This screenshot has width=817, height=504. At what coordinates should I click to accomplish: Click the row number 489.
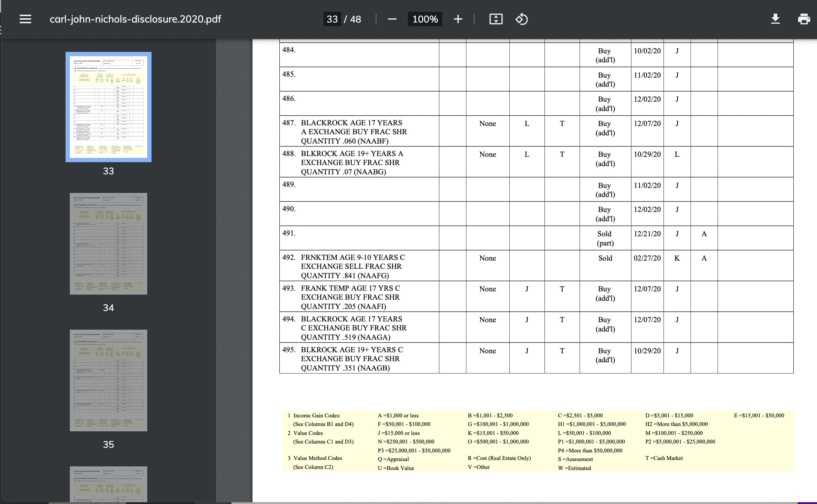tap(289, 184)
